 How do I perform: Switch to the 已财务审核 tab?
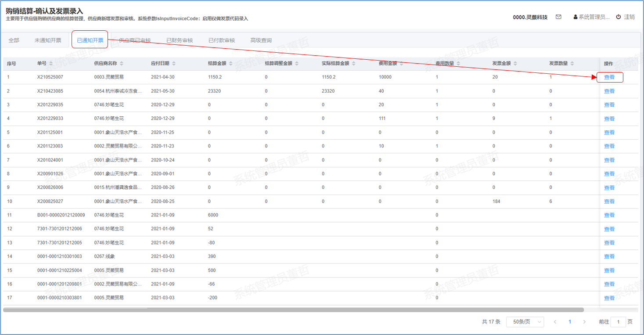point(179,40)
